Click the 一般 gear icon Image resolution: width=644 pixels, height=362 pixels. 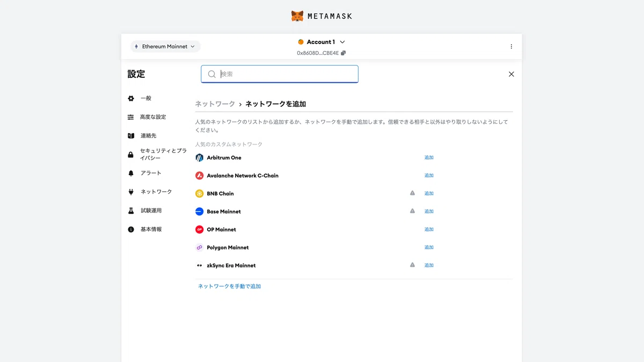[x=131, y=98]
